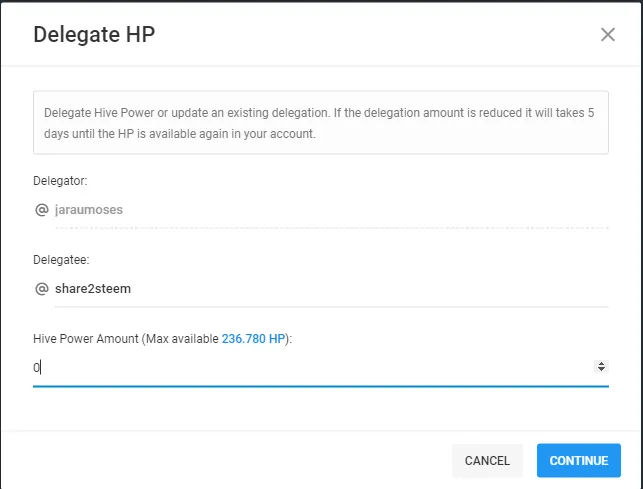
Task: Click the CANCEL button
Action: pyautogui.click(x=487, y=460)
